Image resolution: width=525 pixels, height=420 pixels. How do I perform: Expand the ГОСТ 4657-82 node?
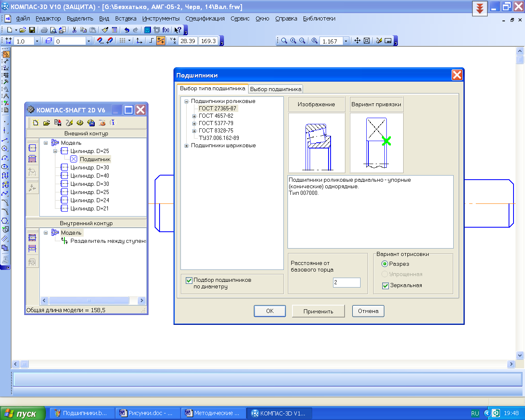194,116
